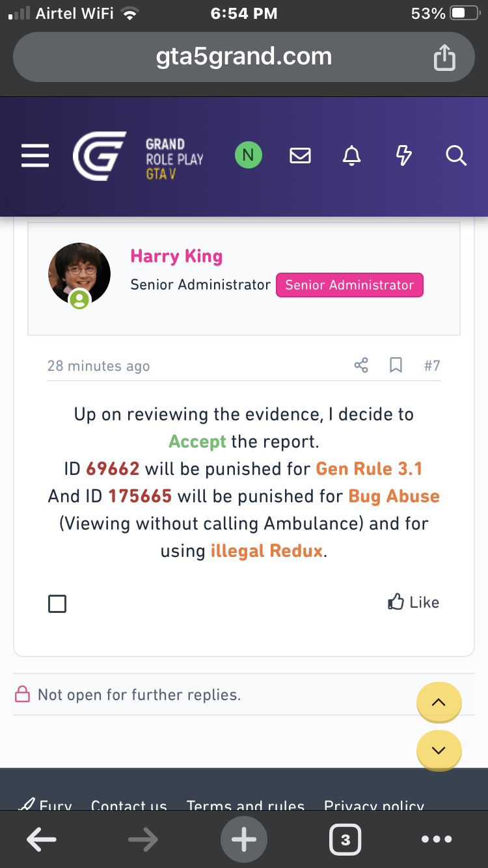This screenshot has height=868, width=488.
Task: Tap the gta5grand.com address bar
Action: (x=244, y=57)
